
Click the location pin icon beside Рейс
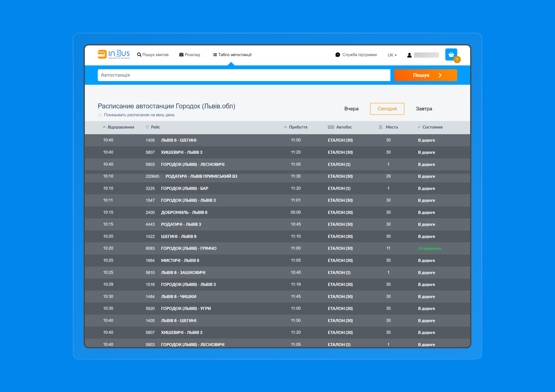[147, 127]
